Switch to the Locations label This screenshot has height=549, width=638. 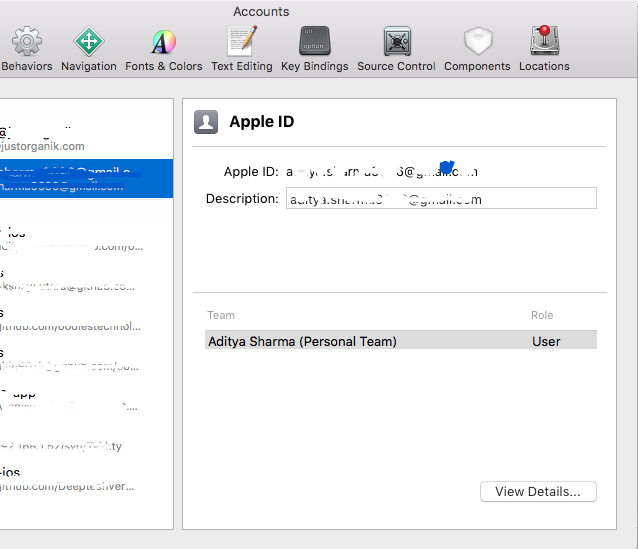point(544,66)
